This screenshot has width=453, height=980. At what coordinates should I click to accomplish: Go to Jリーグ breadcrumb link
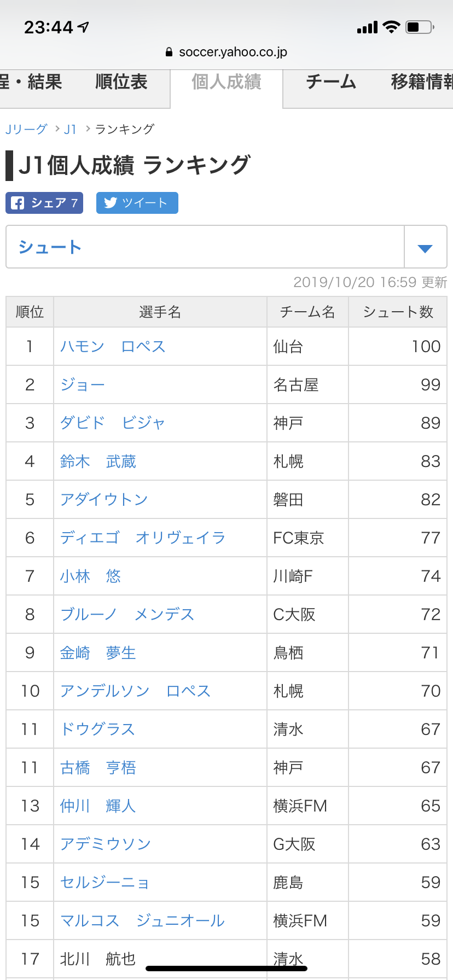(26, 130)
